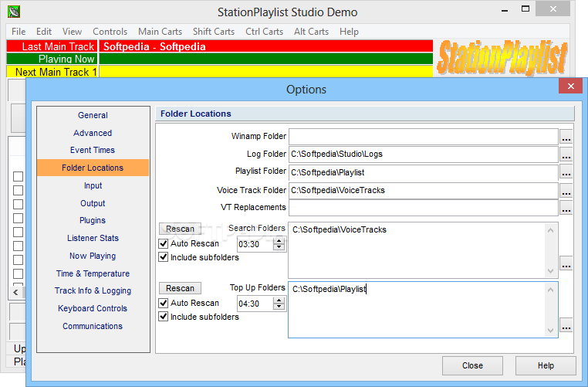The width and height of the screenshot is (588, 387).
Task: Open the Shift Carts menu
Action: coord(214,32)
